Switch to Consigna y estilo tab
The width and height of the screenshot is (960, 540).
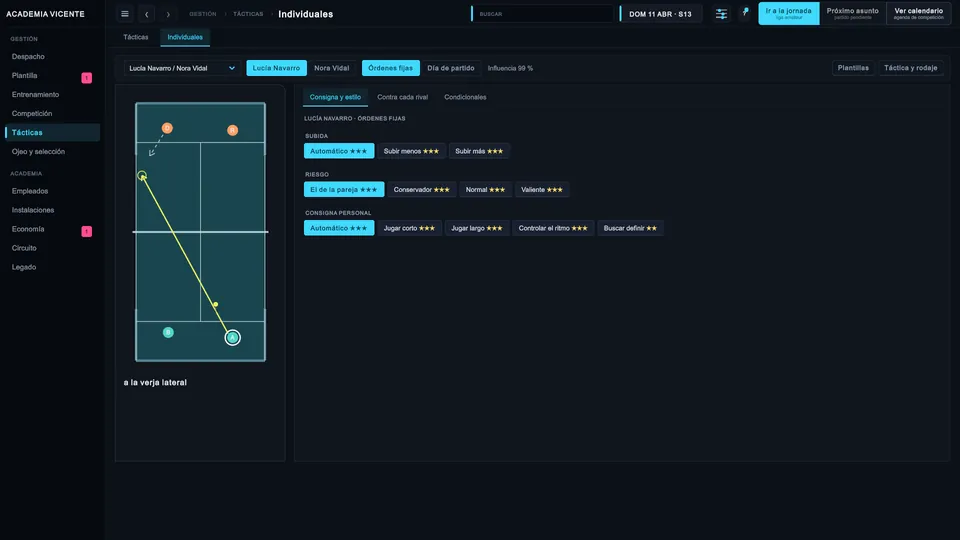click(336, 97)
